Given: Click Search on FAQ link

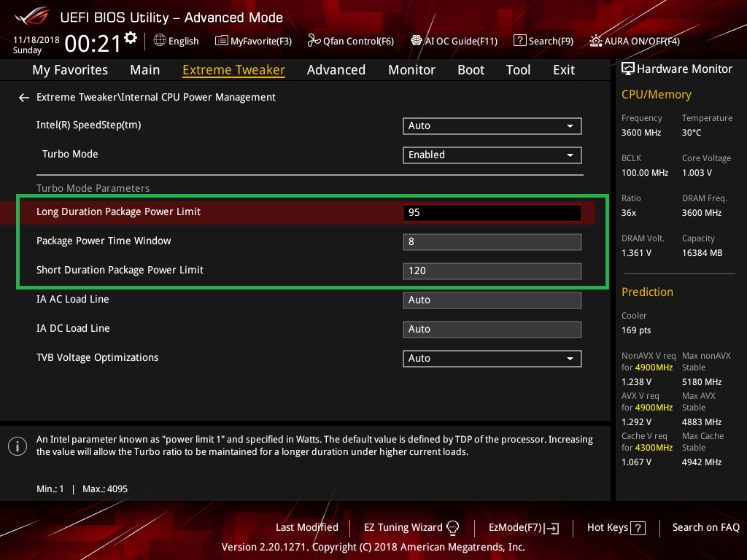Looking at the screenshot, I should click(706, 528).
